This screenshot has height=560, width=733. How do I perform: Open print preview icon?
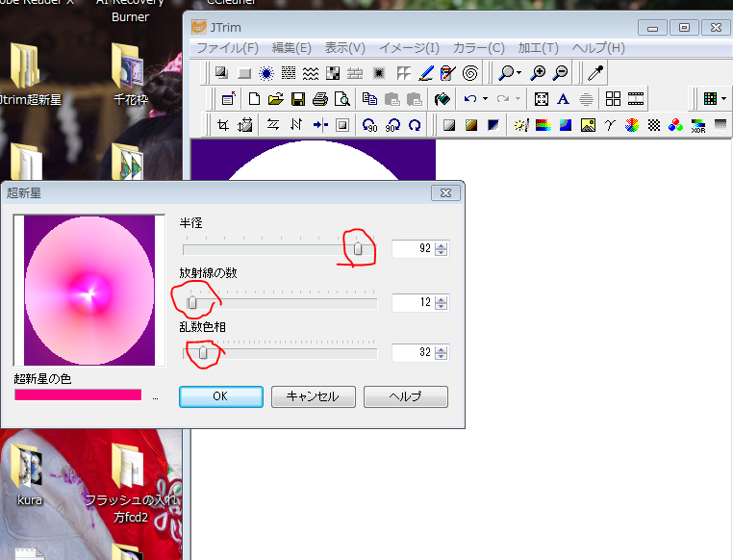click(x=342, y=99)
